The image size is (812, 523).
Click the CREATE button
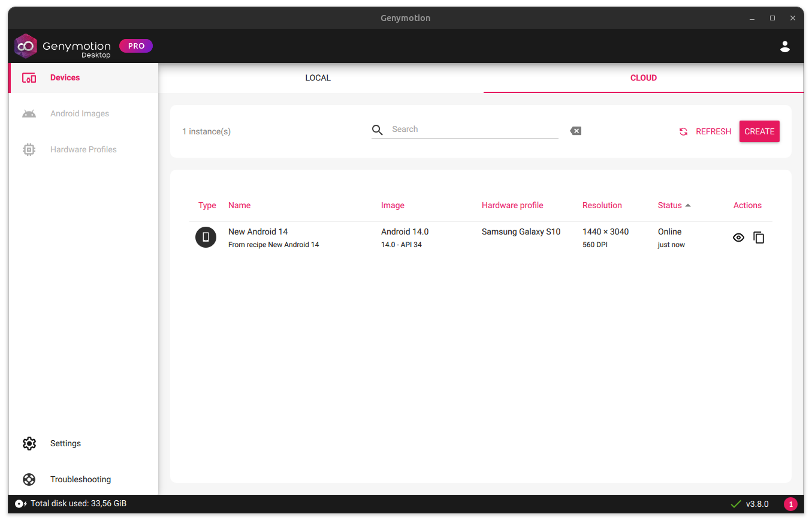click(x=759, y=131)
